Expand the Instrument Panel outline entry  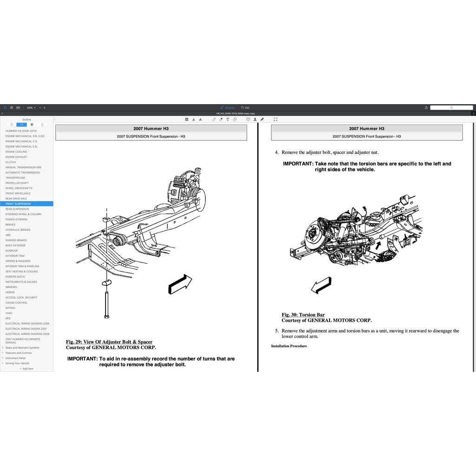click(3, 358)
